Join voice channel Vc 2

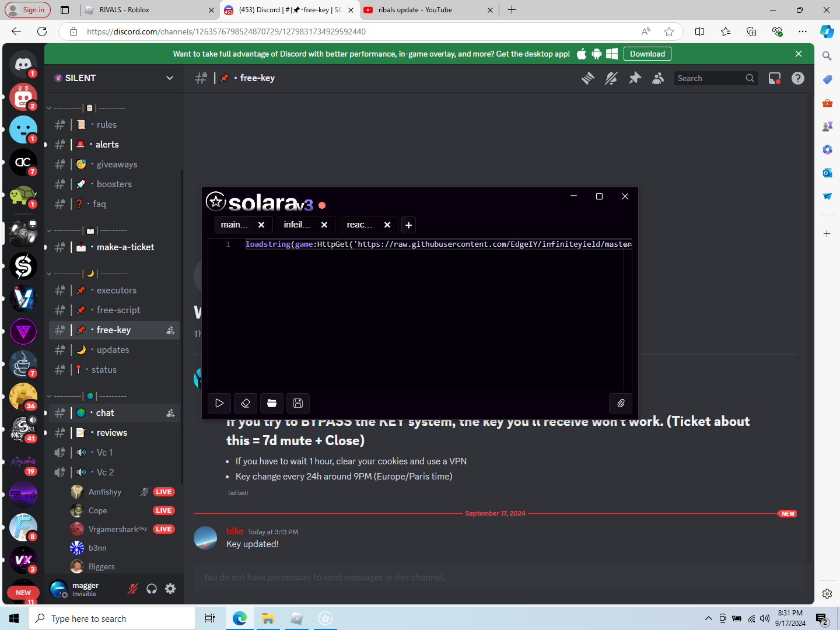(x=114, y=473)
